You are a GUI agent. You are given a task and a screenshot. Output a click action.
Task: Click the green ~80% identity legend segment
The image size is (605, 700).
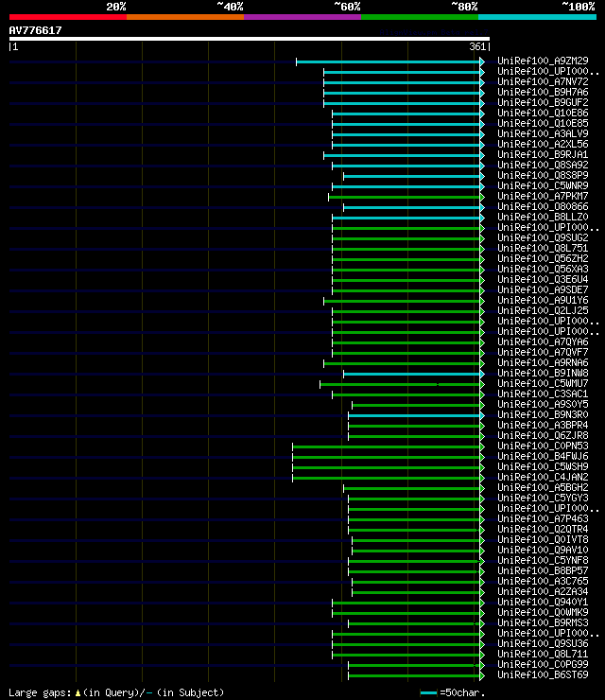click(x=420, y=17)
